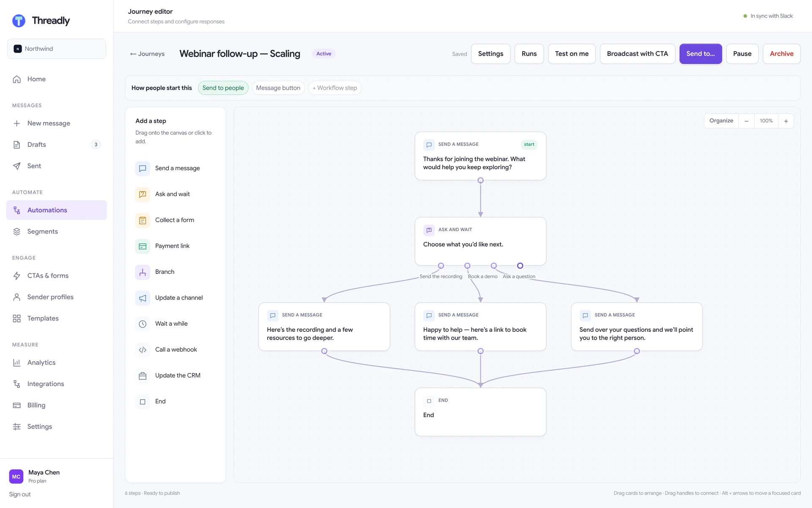Image resolution: width=812 pixels, height=508 pixels.
Task: Open the Northwind workspace switcher
Action: 57,49
